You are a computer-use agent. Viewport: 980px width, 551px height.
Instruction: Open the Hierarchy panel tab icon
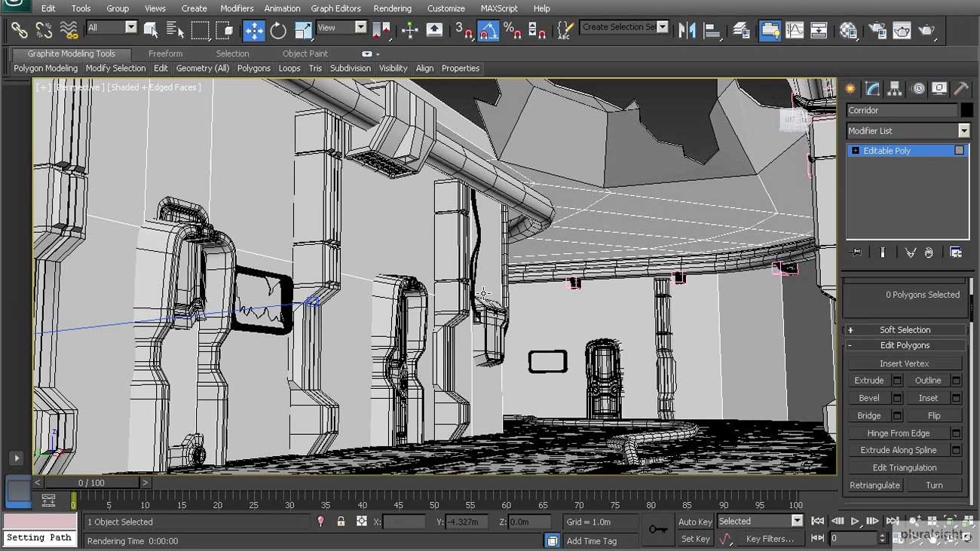tap(895, 88)
